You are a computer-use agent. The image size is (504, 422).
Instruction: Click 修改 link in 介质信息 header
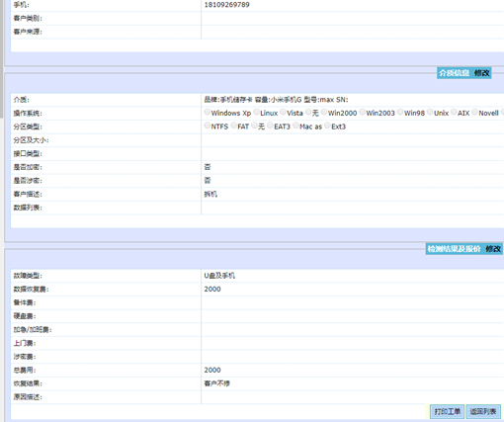point(481,73)
